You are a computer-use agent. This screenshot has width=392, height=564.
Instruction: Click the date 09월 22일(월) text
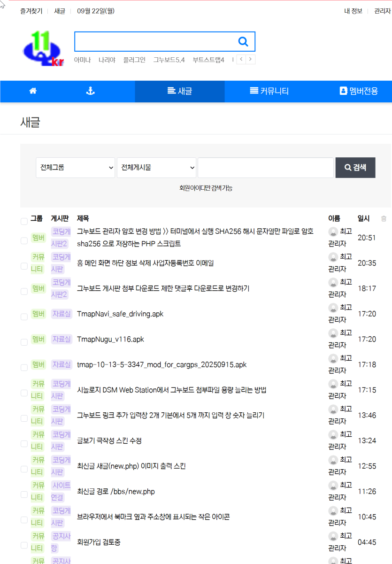tap(96, 11)
